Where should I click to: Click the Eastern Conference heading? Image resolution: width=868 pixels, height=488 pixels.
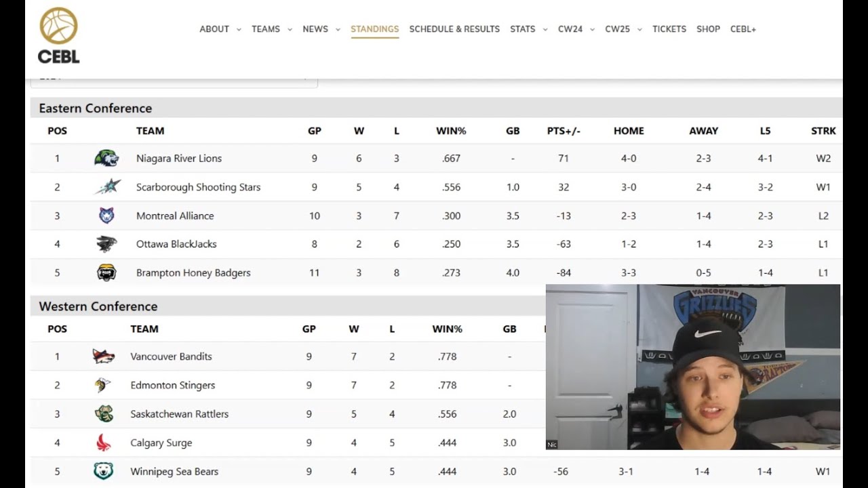pos(96,108)
